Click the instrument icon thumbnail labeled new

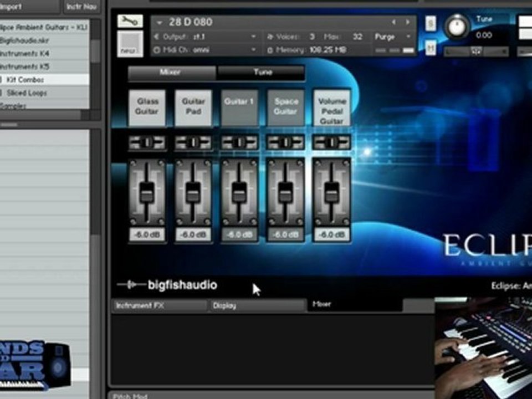(130, 44)
